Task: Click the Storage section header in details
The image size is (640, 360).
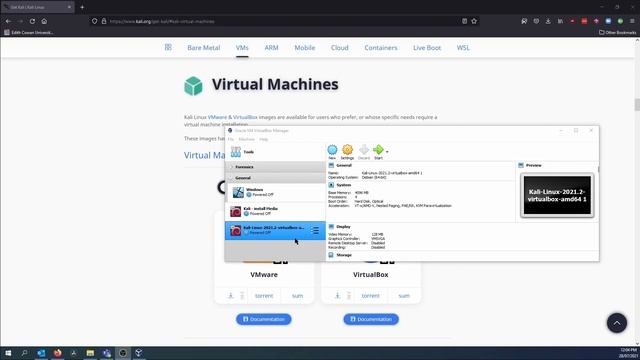Action: click(x=344, y=255)
